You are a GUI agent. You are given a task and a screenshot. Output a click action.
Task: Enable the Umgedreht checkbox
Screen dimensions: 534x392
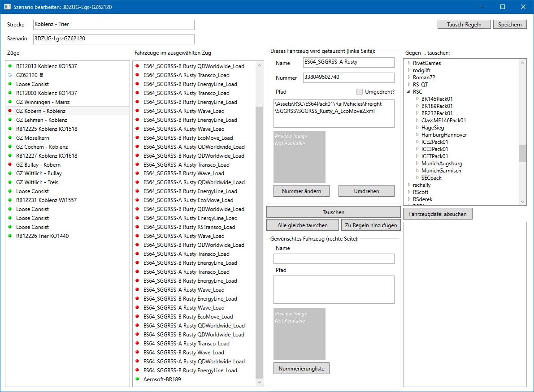click(359, 92)
